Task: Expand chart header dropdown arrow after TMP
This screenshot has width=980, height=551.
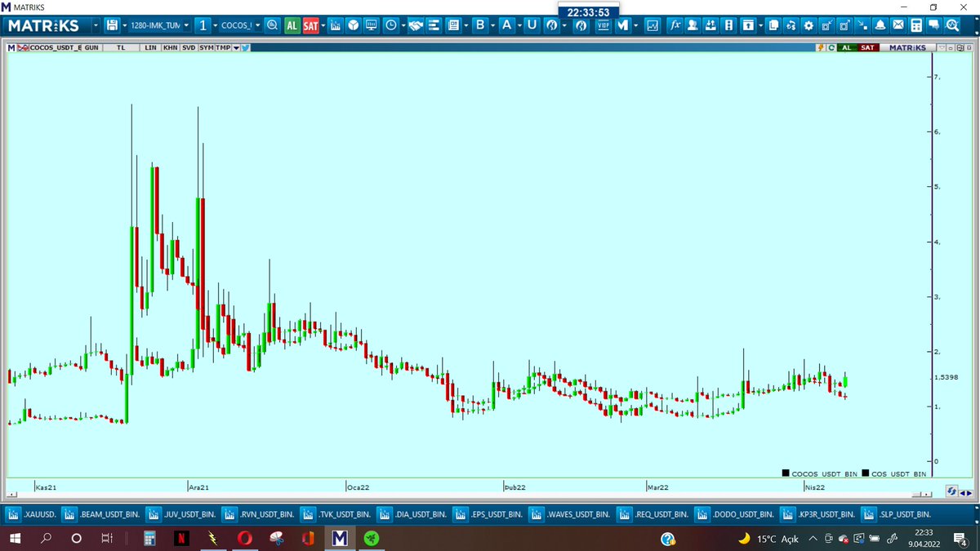Action: 236,47
